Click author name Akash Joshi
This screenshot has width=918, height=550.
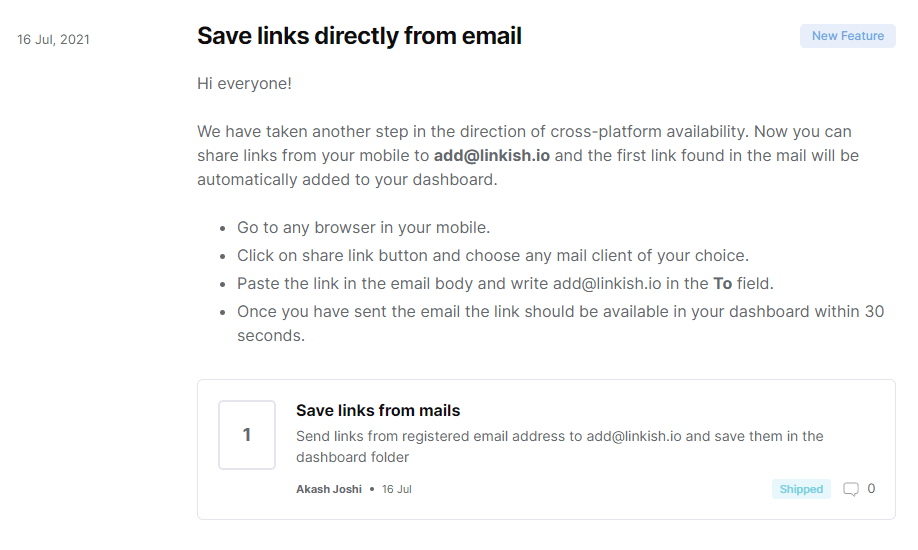coord(329,489)
